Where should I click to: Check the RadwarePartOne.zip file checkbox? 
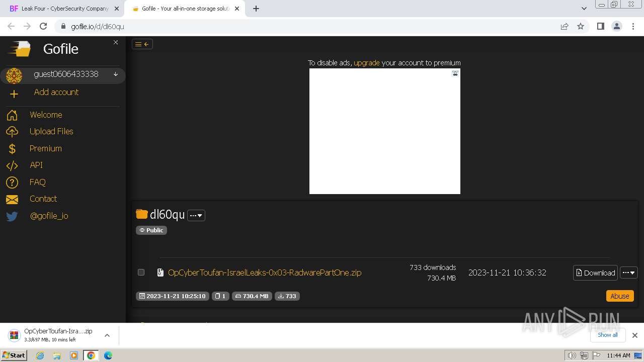coord(141,273)
